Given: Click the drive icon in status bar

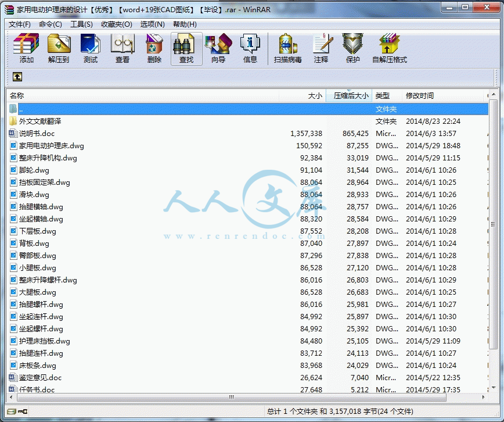Looking at the screenshot, I should tap(12, 412).
